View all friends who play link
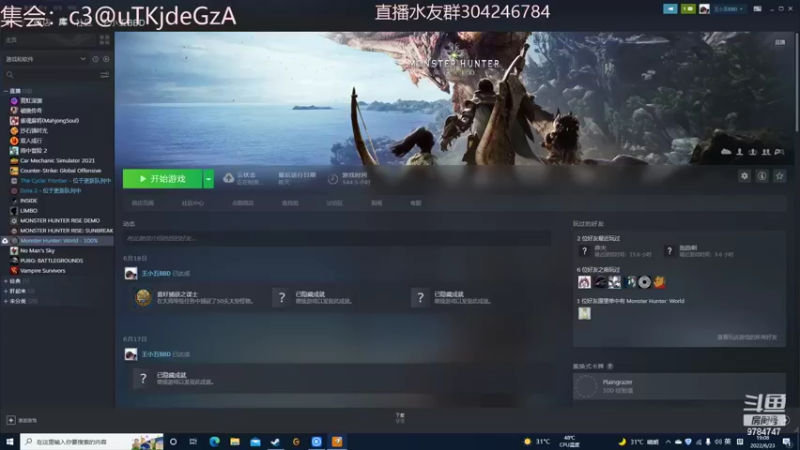 (747, 337)
